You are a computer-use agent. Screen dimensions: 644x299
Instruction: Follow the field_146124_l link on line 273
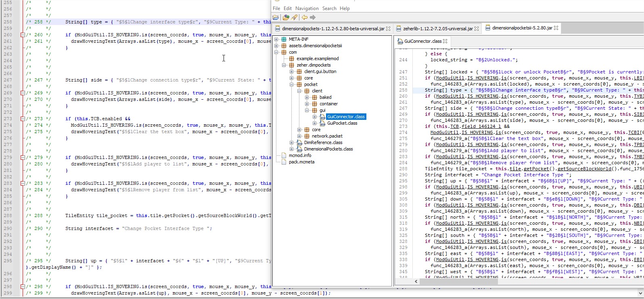click(x=481, y=126)
